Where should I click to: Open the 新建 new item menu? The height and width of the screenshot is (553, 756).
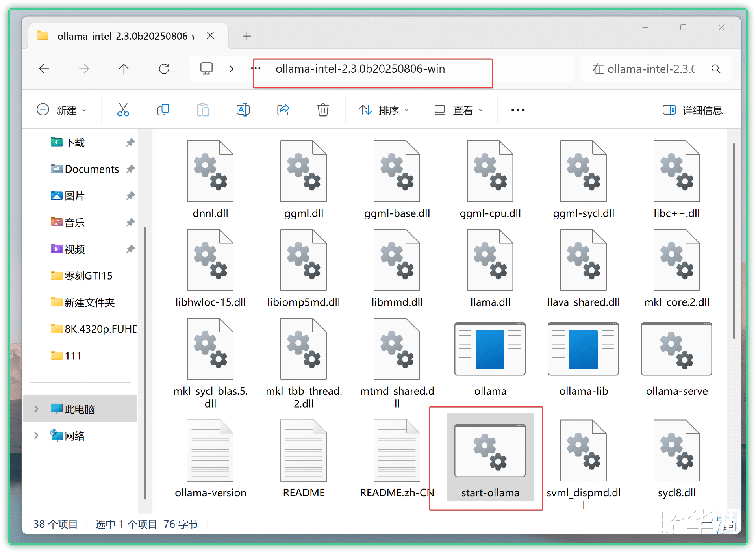[x=61, y=110]
